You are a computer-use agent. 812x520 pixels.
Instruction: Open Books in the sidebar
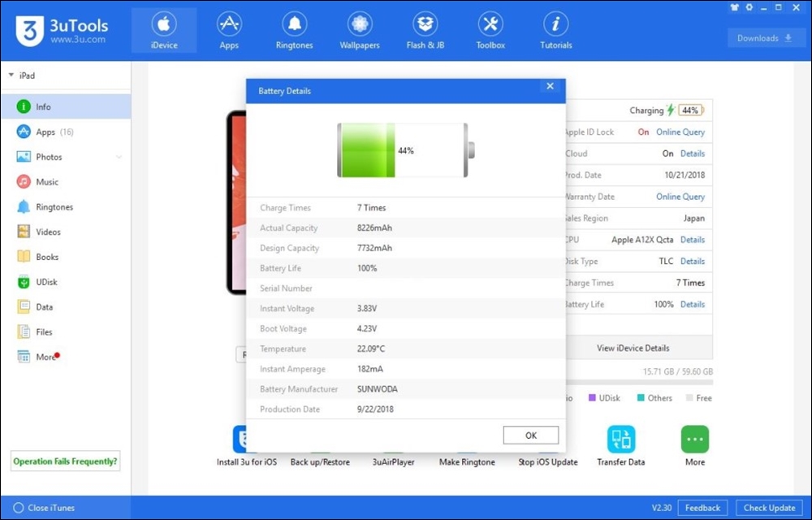66,257
